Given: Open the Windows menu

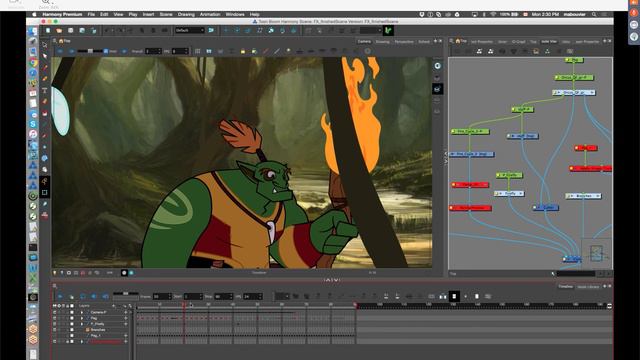Looking at the screenshot, I should (235, 14).
